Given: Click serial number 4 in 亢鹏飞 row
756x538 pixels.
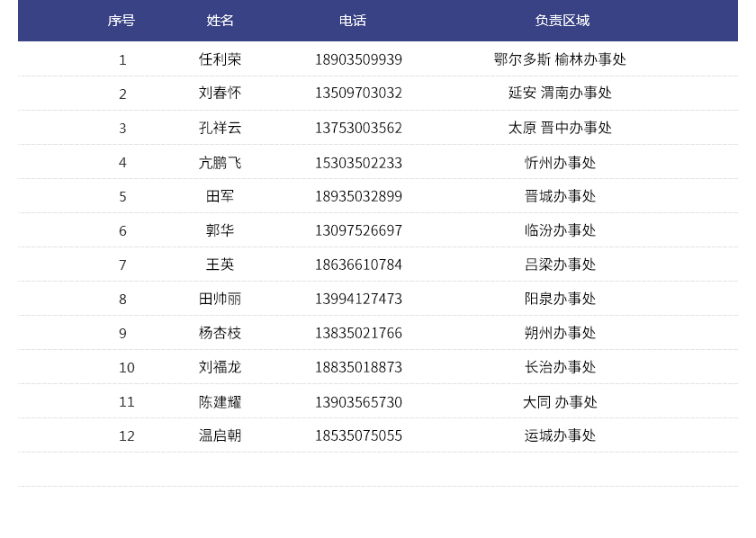Looking at the screenshot, I should pos(123,163).
